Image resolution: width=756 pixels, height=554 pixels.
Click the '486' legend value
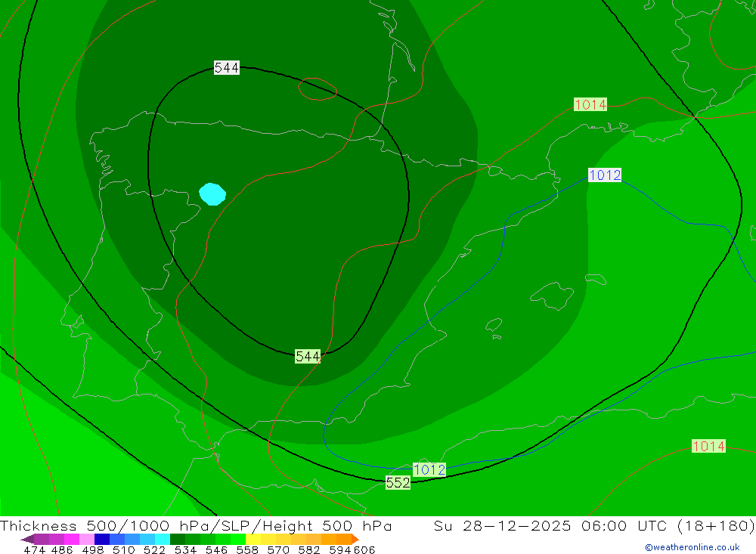(x=62, y=549)
